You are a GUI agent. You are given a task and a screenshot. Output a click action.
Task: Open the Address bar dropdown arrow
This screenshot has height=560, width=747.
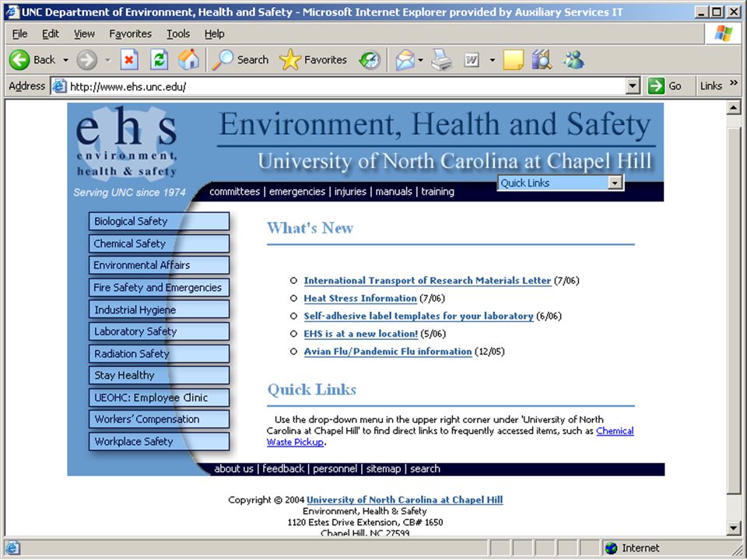(x=632, y=86)
